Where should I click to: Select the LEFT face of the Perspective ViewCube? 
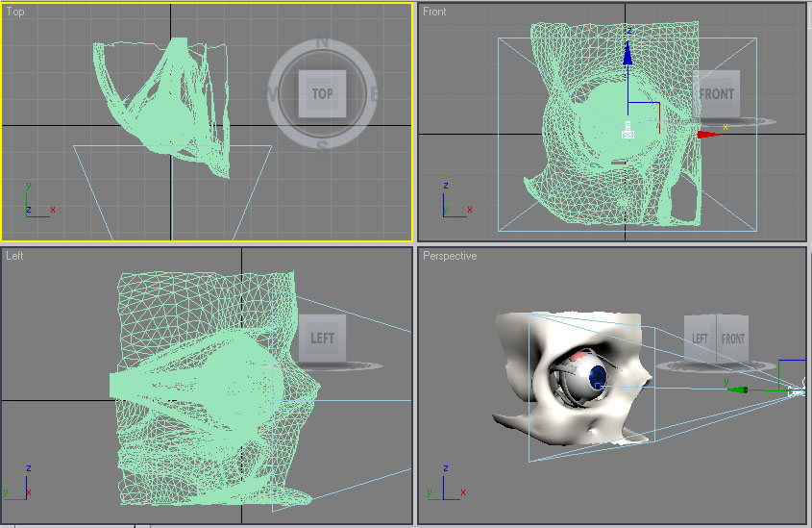701,339
